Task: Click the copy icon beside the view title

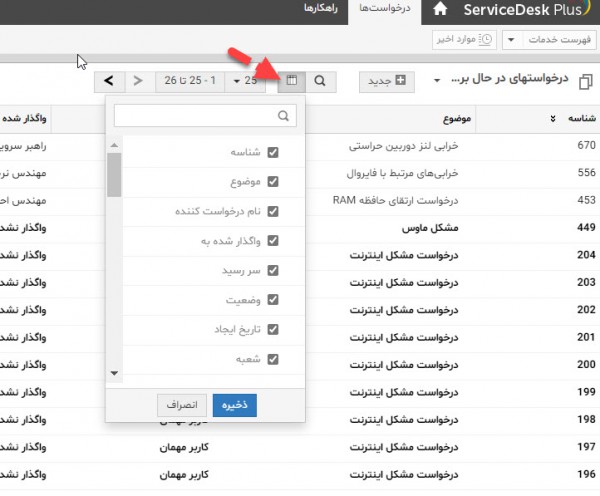Action: pos(586,82)
